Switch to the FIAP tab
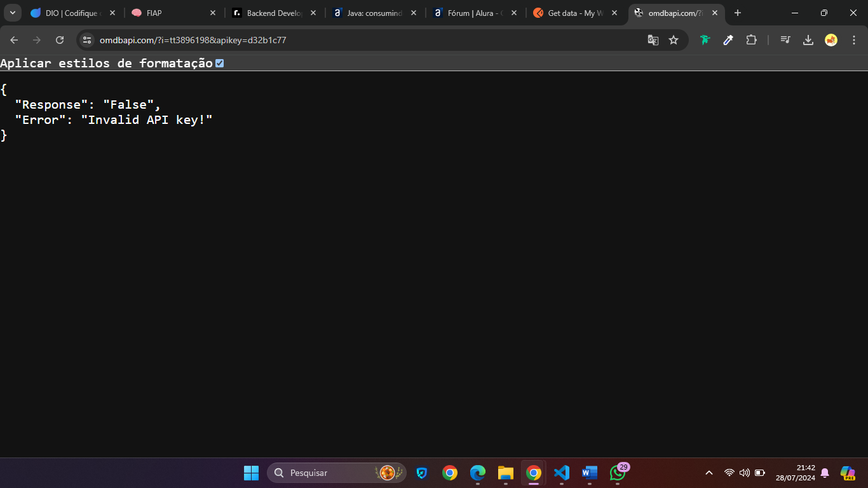 coord(173,13)
